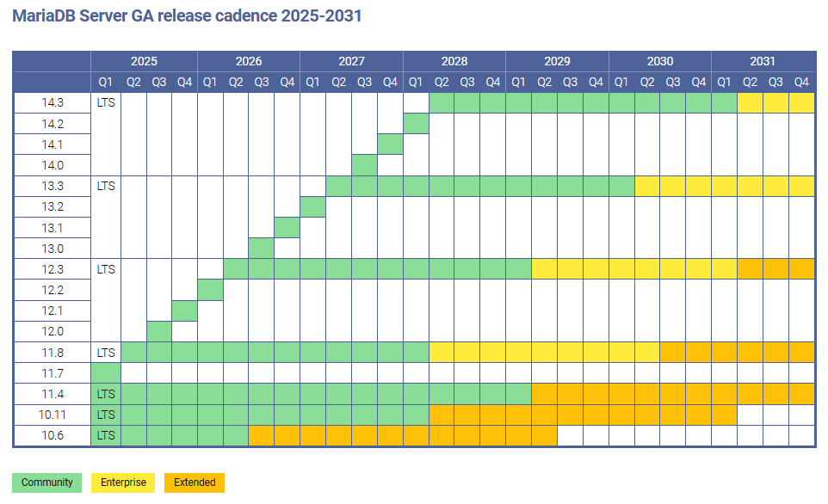Click the Q2 header under 2030
Image resolution: width=828 pixels, height=504 pixels.
(x=647, y=82)
